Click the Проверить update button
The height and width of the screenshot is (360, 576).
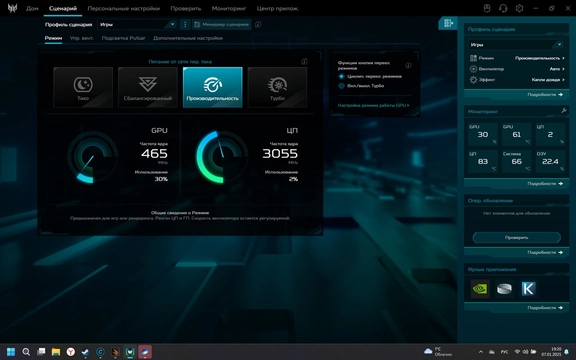coord(516,237)
